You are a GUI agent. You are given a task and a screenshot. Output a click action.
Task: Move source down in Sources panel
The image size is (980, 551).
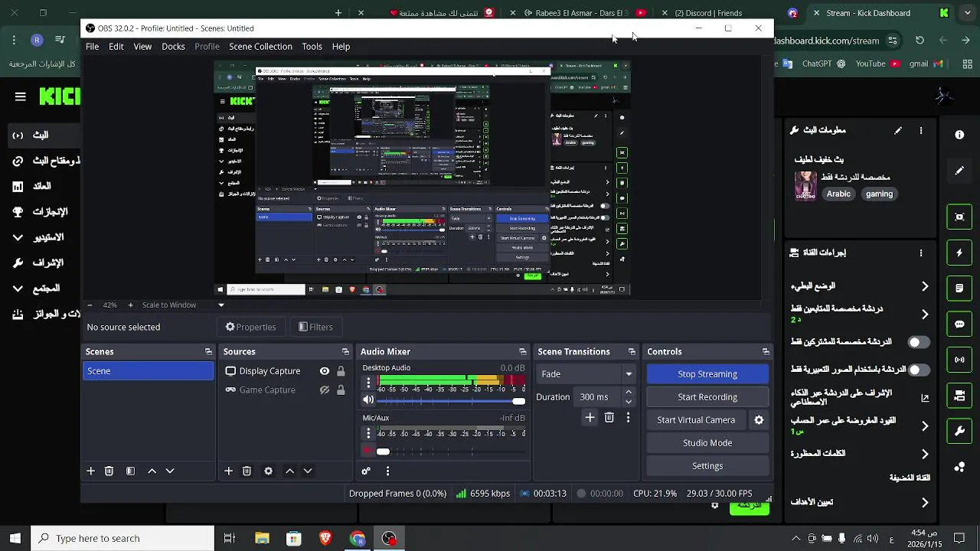[308, 471]
